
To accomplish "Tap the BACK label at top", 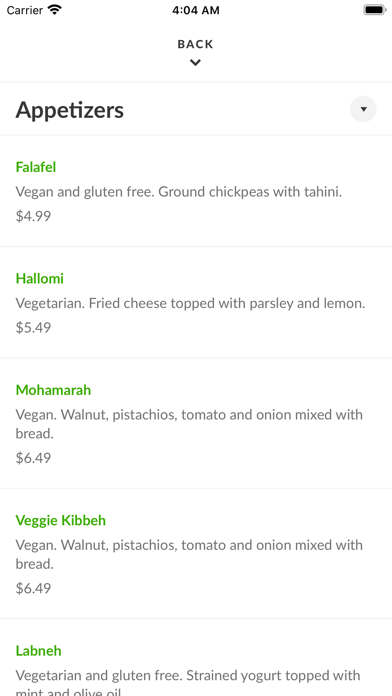I will click(195, 44).
